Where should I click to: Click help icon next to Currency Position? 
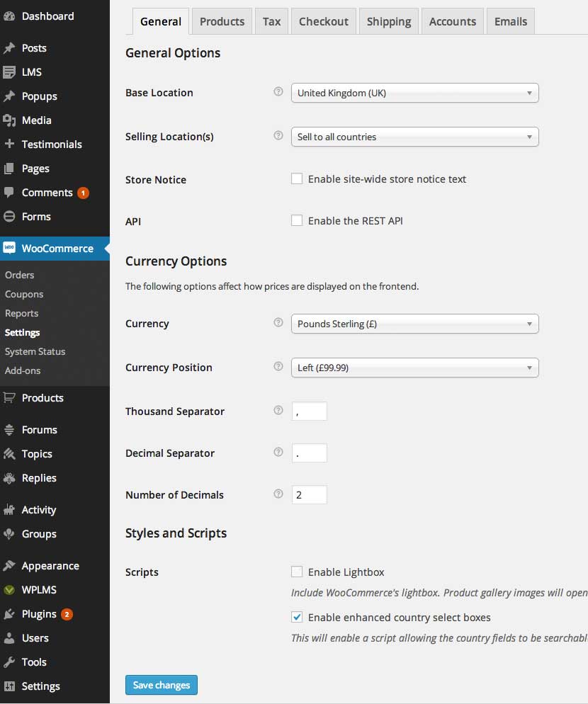[x=278, y=366]
